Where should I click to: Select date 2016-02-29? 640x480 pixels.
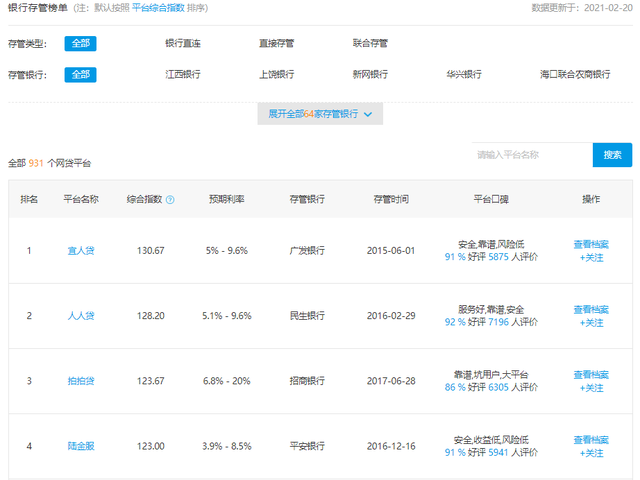pos(391,316)
